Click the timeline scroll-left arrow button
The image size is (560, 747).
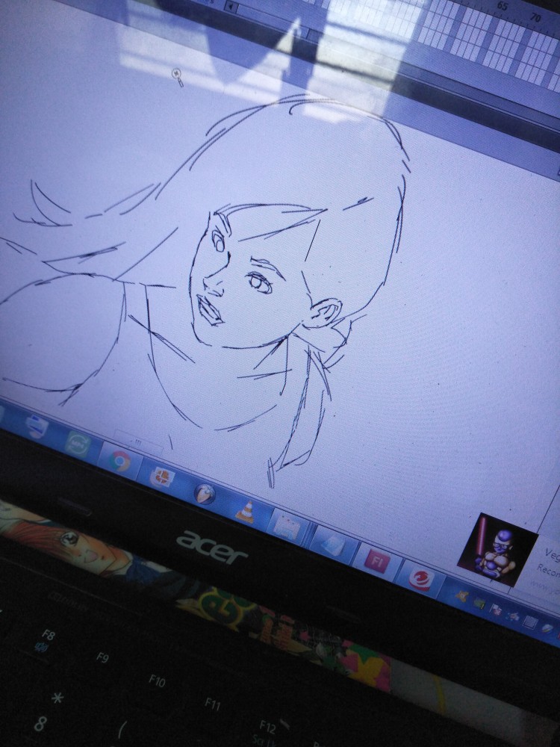click(x=231, y=7)
